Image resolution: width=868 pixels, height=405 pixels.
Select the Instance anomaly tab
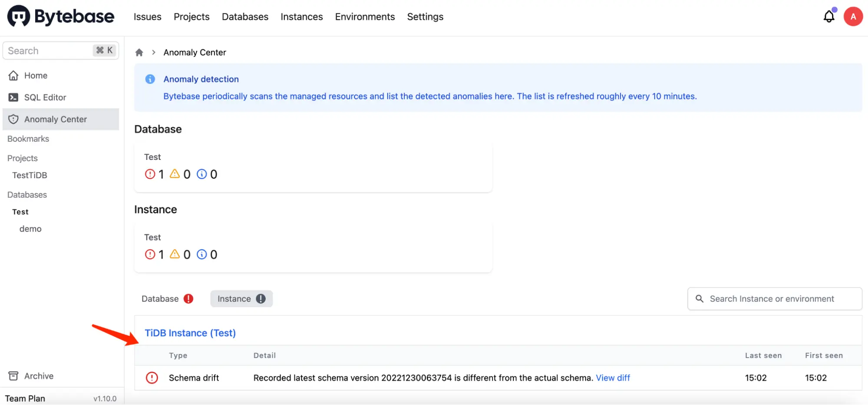(241, 299)
